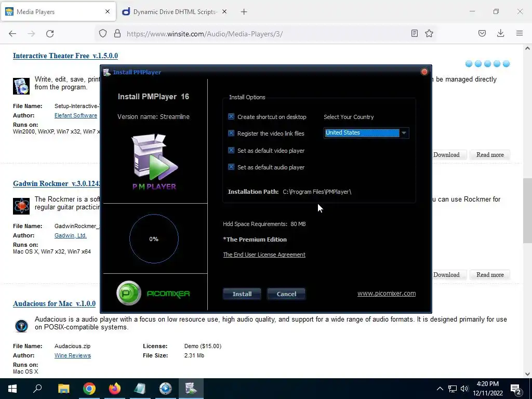This screenshot has width=532, height=399.
Task: Click the installer title bar icon
Action: [107, 72]
